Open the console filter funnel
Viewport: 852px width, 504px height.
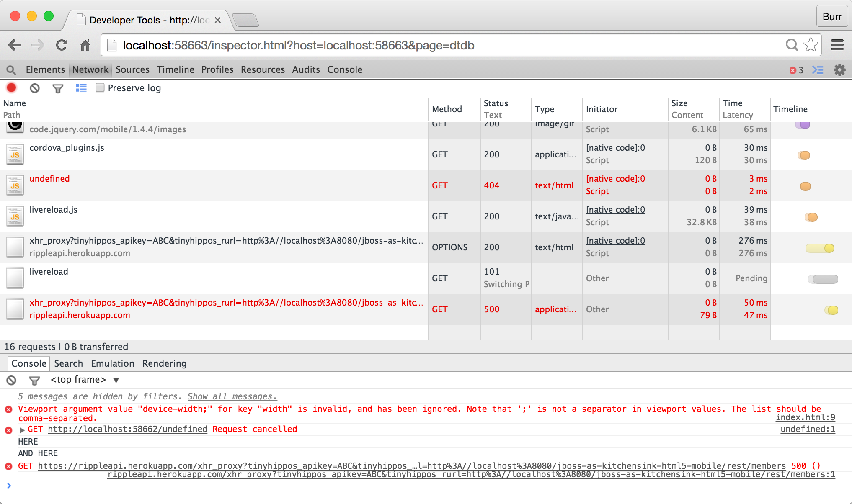[34, 380]
